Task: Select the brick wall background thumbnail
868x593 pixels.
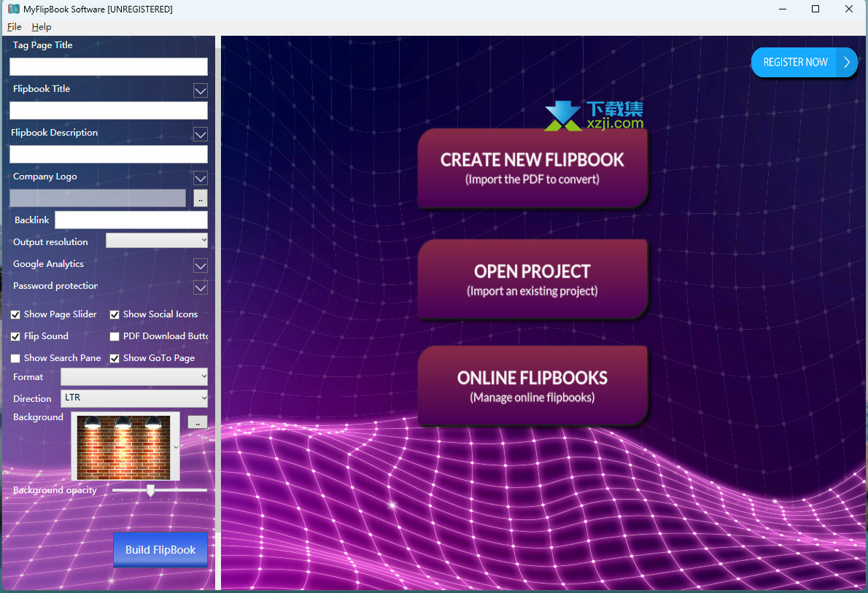Action: (x=123, y=447)
